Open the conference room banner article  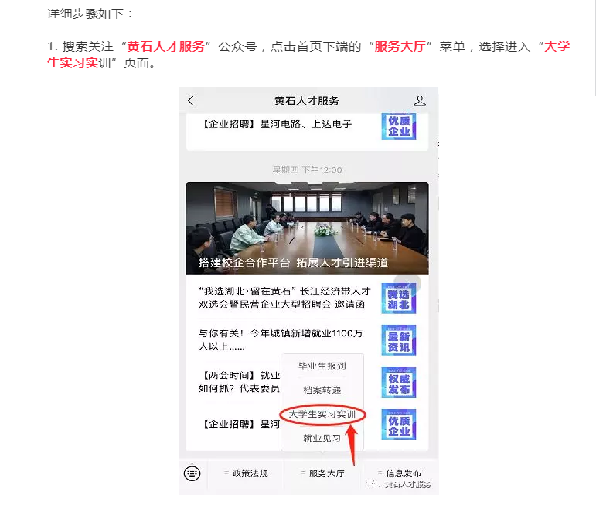pos(307,228)
